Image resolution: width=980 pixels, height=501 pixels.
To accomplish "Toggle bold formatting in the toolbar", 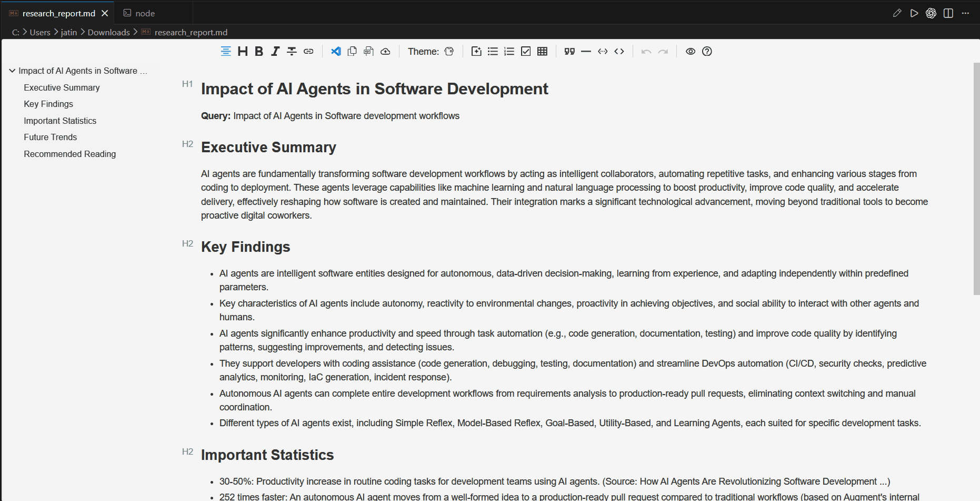I will point(258,51).
